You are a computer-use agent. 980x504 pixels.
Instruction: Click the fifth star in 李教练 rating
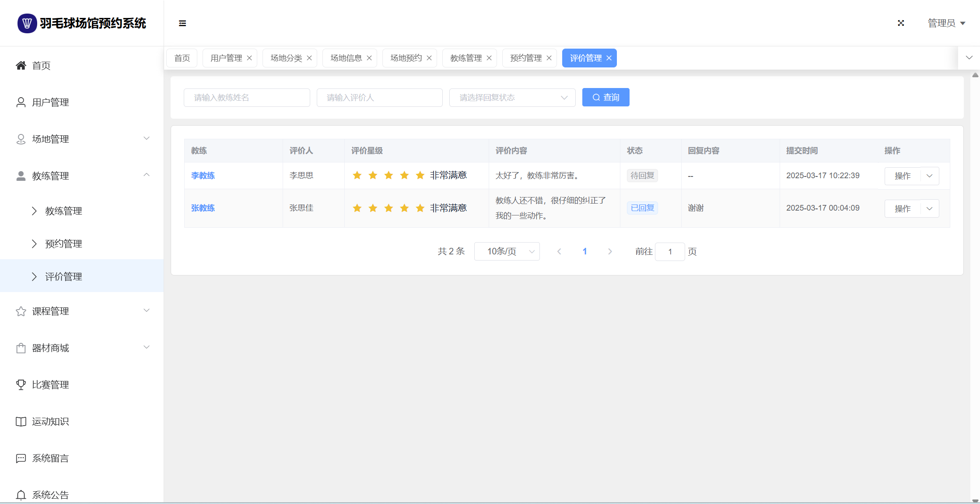[x=420, y=176]
